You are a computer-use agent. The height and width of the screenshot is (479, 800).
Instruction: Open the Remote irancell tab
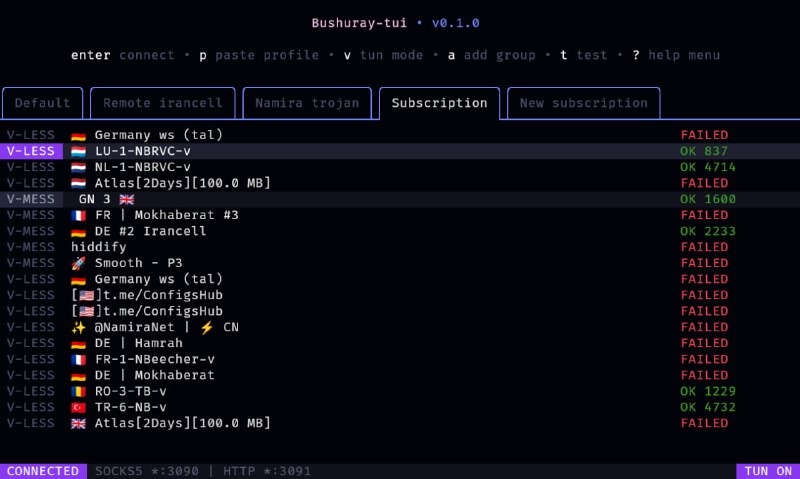(163, 103)
